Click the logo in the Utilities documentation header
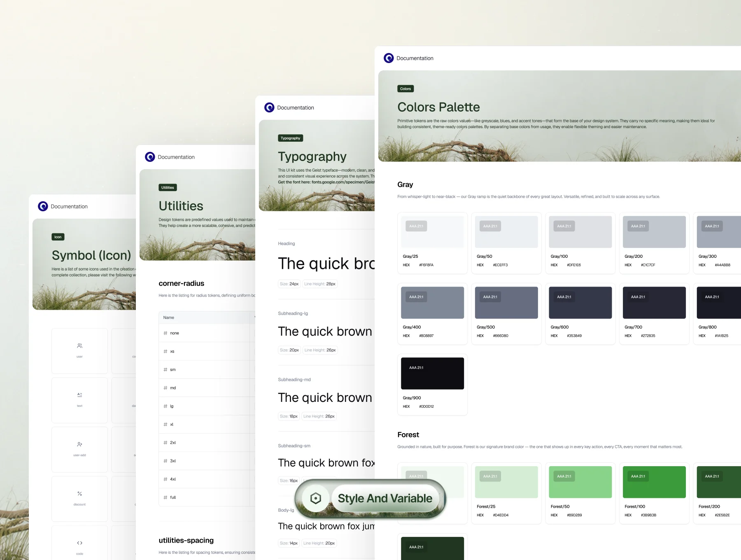 click(150, 157)
